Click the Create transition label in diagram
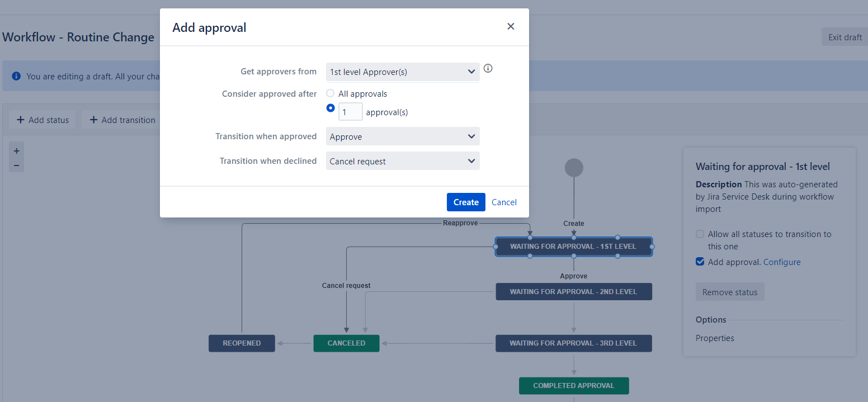Screen dimensions: 868x402 click(x=574, y=223)
